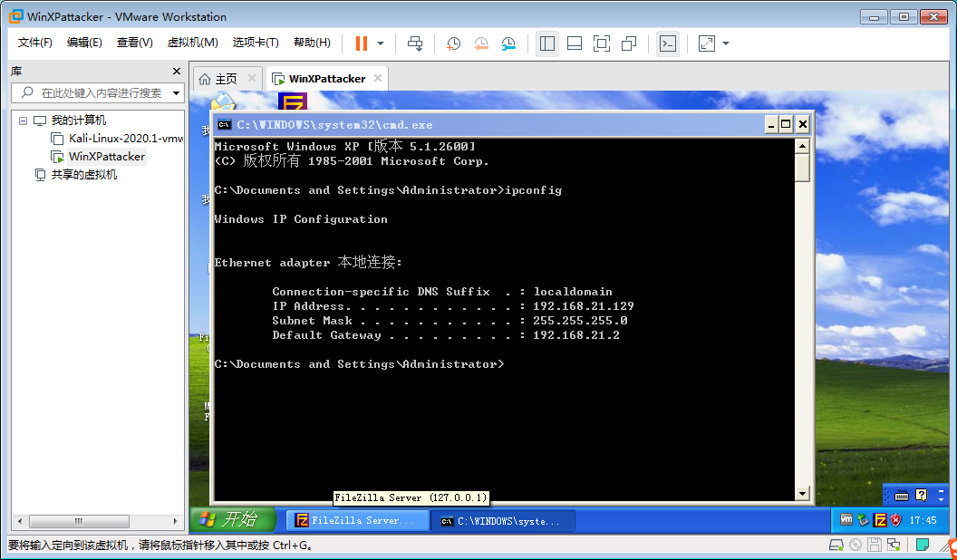Send Ctrl+Alt+Del to the virtual machine
957x560 pixels.
coord(415,43)
